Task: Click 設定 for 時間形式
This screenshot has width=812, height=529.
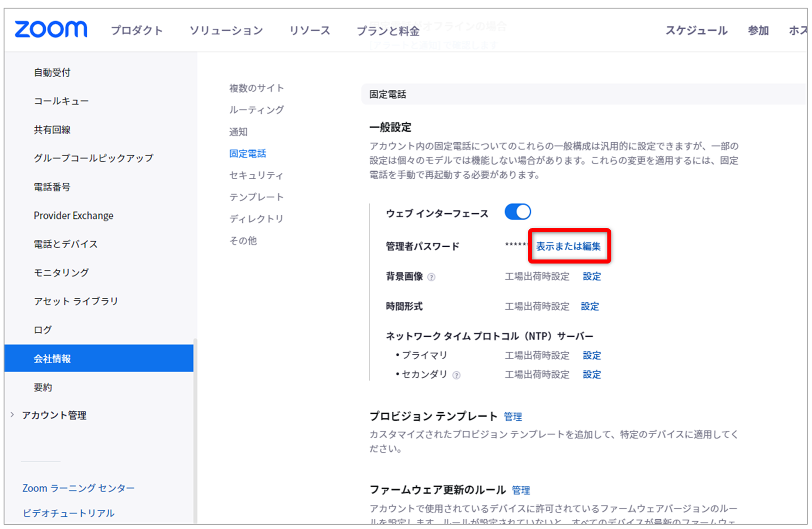Action: coord(590,306)
